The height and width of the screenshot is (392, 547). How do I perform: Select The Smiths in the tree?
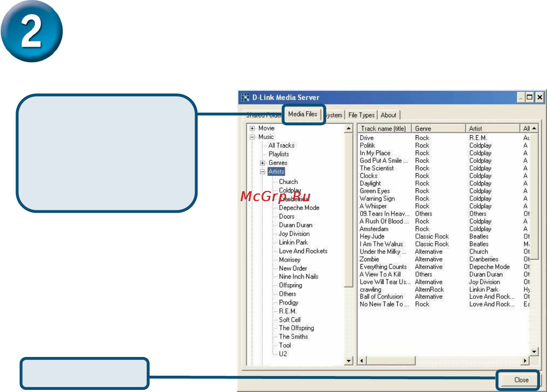[294, 337]
